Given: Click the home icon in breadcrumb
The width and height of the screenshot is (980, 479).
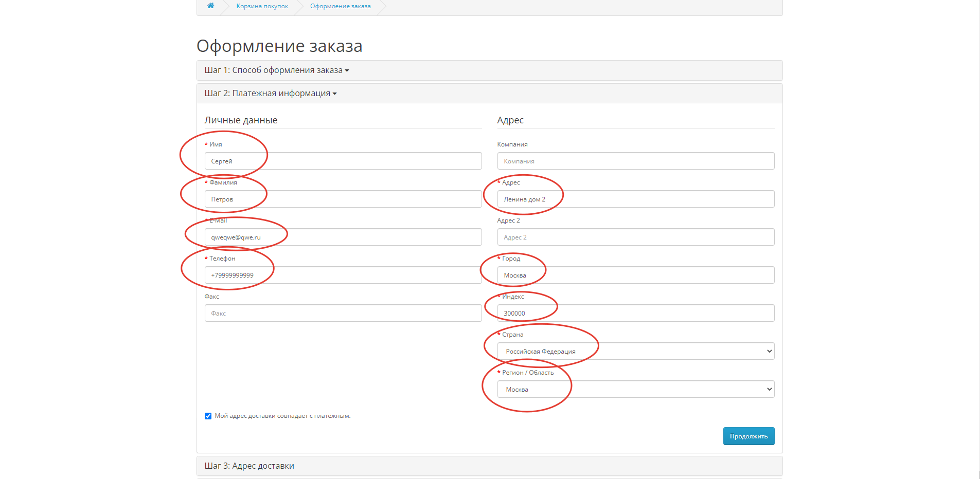Looking at the screenshot, I should pyautogui.click(x=210, y=6).
